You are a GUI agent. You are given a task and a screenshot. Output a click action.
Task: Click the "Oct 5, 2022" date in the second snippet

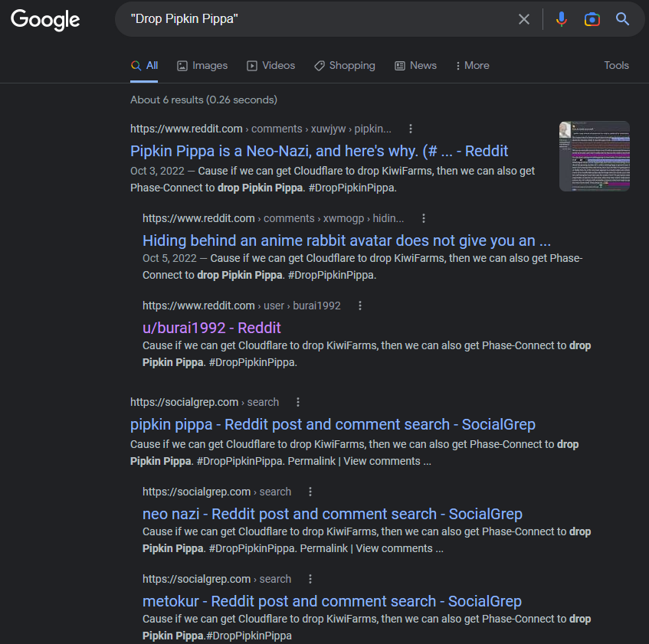coord(169,258)
